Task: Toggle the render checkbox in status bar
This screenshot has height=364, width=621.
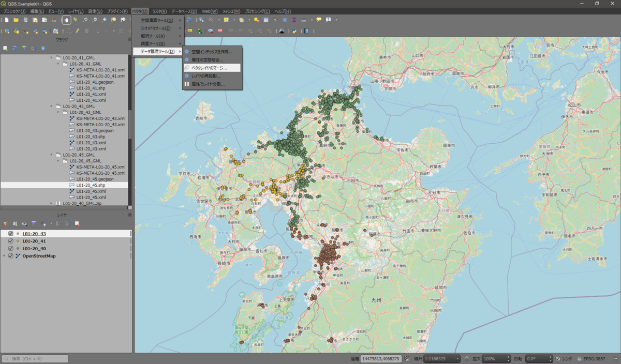Action: coord(557,358)
